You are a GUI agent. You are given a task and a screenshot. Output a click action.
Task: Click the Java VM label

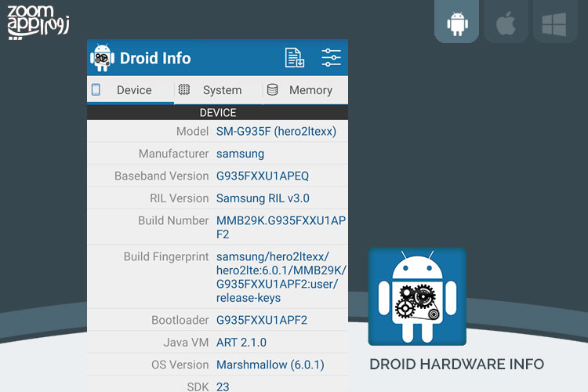(x=186, y=343)
